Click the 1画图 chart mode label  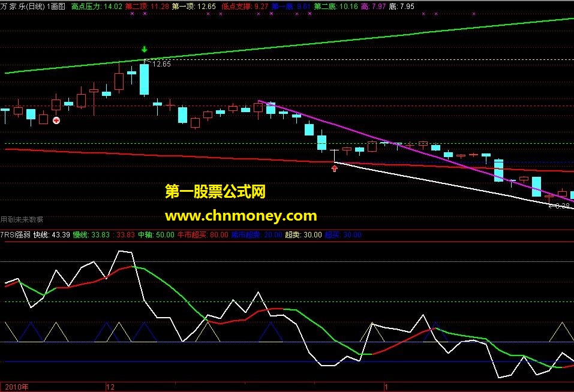(56, 6)
